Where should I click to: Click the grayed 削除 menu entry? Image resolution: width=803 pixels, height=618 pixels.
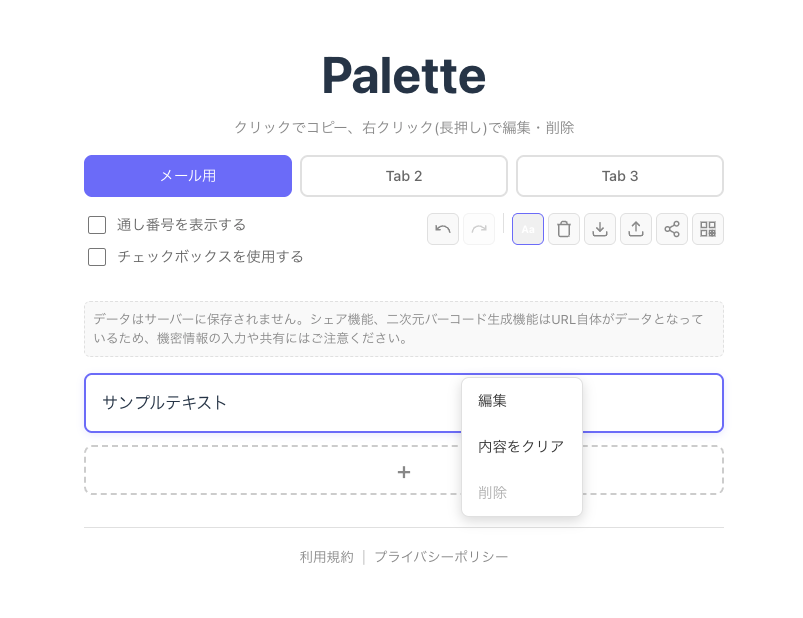(x=491, y=492)
